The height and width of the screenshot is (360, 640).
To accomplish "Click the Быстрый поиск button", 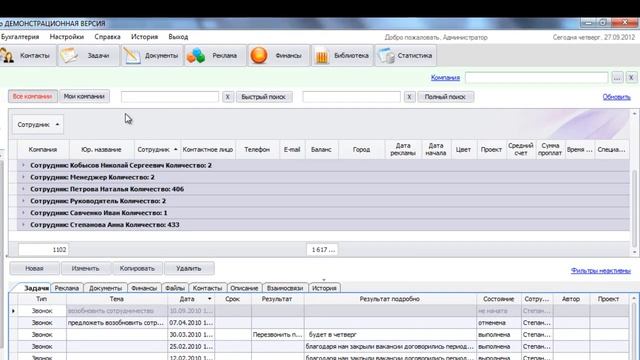I will click(x=264, y=97).
